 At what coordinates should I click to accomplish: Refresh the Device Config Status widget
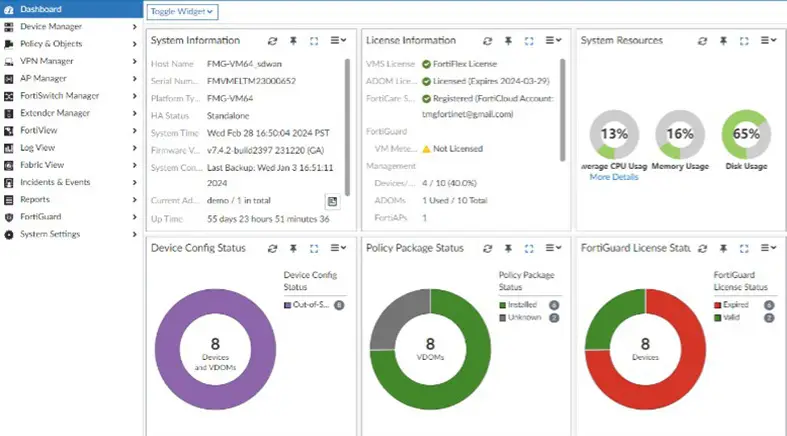[x=273, y=248]
